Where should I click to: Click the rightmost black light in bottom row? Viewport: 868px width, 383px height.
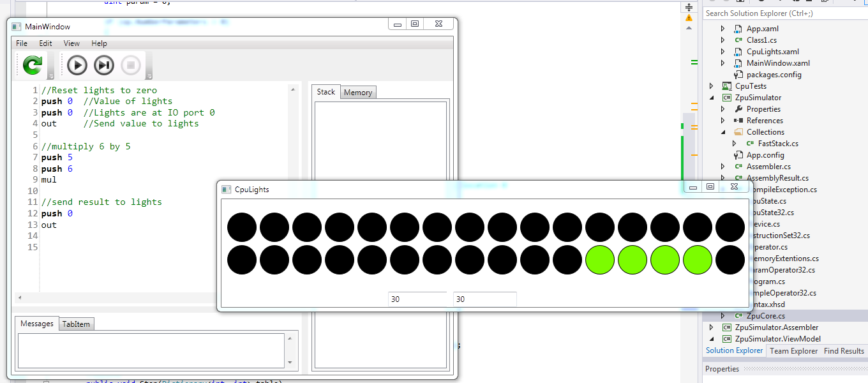click(730, 260)
